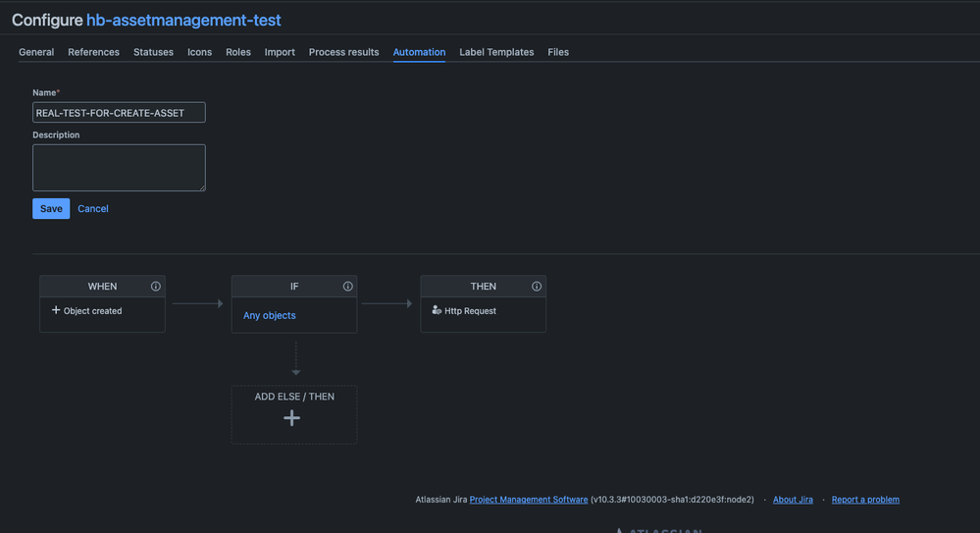Viewport: 980px width, 533px height.
Task: Click the WHEN block header
Action: point(102,287)
